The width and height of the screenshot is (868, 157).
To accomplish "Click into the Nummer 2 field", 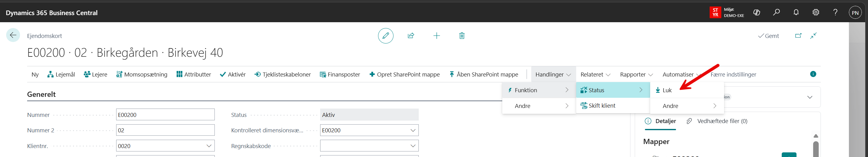I will coord(165,130).
